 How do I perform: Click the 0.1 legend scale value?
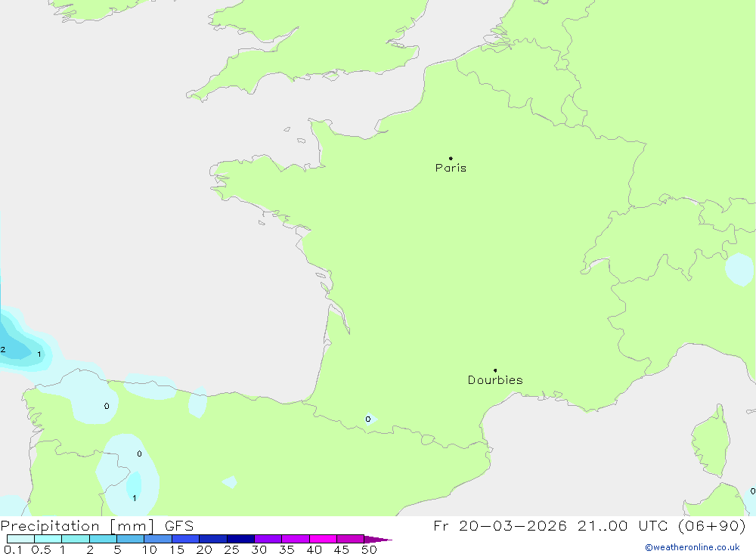[x=13, y=549]
